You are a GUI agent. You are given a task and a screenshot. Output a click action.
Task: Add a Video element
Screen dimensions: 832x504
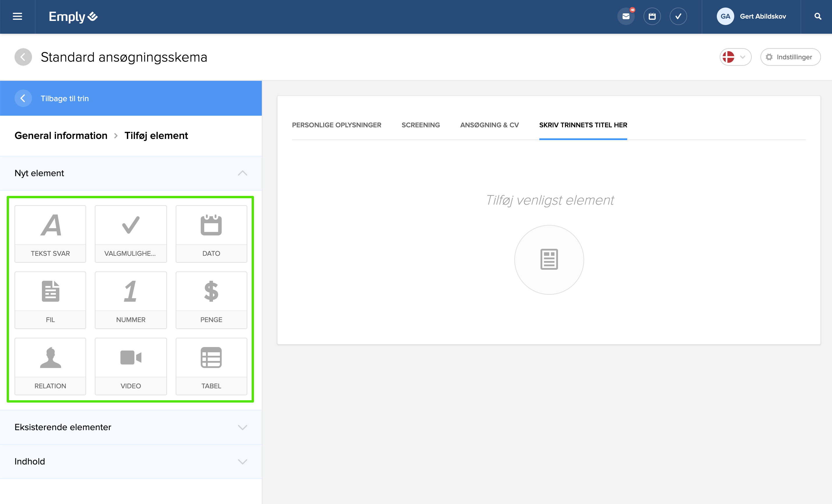(131, 366)
